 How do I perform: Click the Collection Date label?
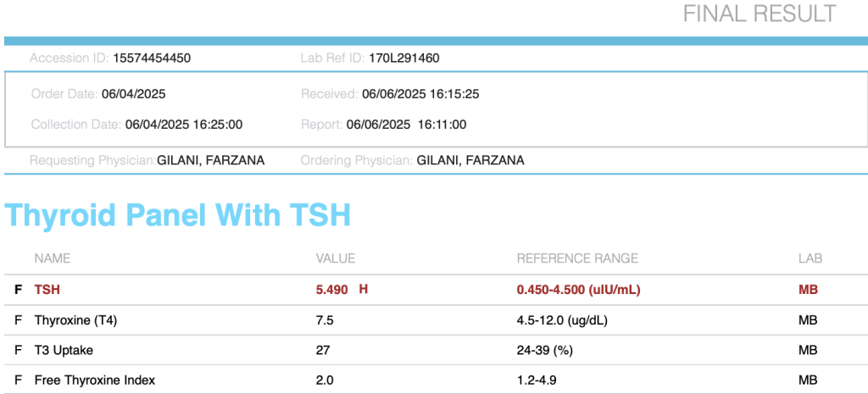pyautogui.click(x=76, y=125)
